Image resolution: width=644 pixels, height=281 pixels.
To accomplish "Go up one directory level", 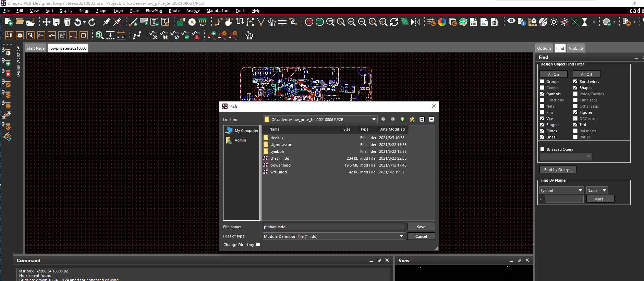I will [x=402, y=119].
